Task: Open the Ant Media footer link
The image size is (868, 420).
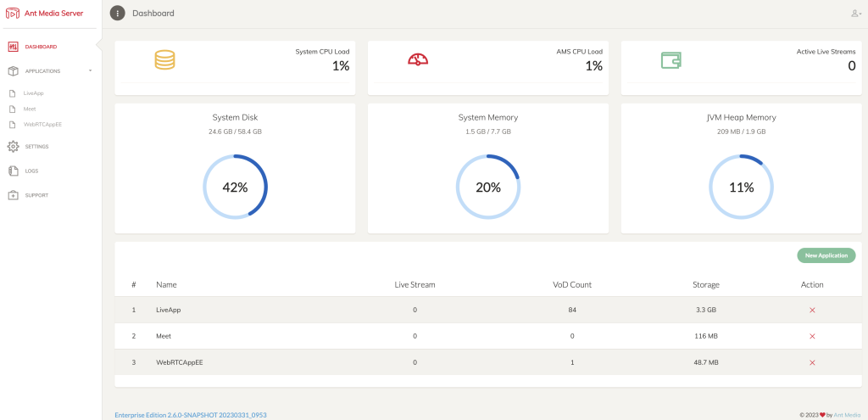Action: click(x=847, y=414)
